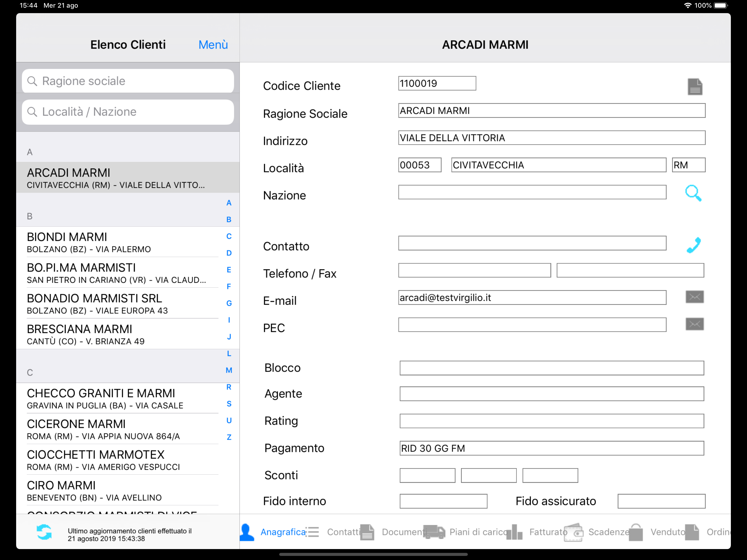Switch to the Scadenze tab label
The width and height of the screenshot is (747, 560).
pyautogui.click(x=609, y=532)
